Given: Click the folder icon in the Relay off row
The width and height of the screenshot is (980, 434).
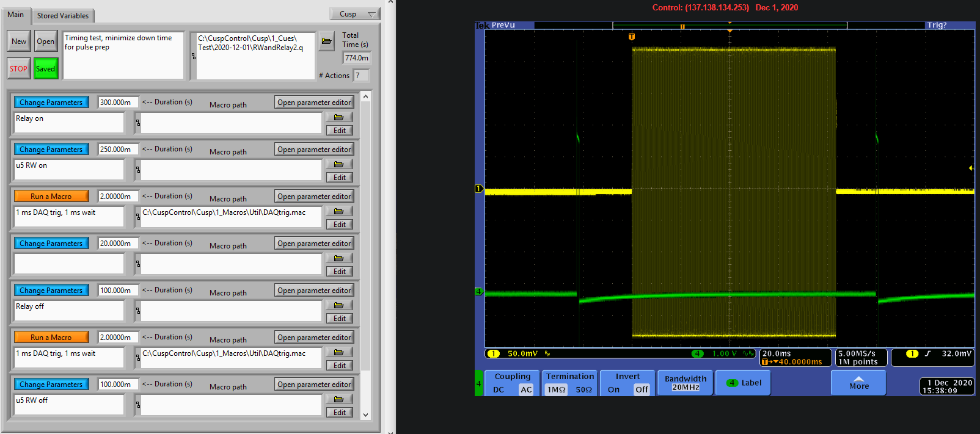Looking at the screenshot, I should point(339,305).
